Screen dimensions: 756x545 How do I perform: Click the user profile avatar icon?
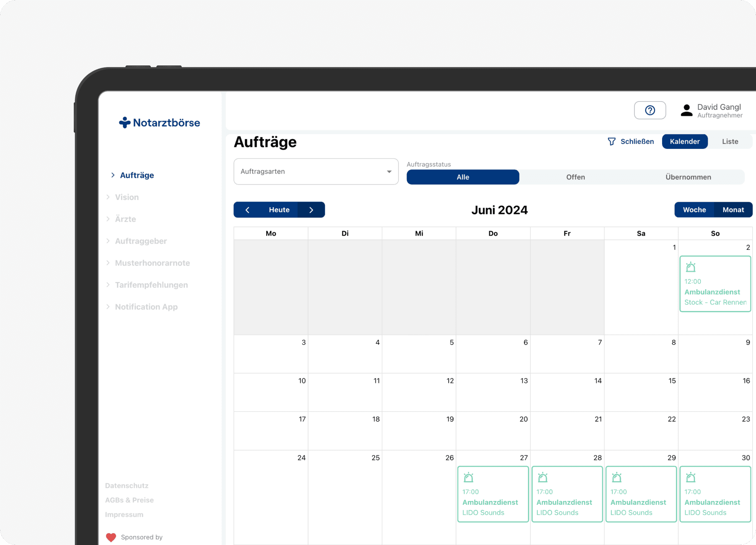point(686,111)
